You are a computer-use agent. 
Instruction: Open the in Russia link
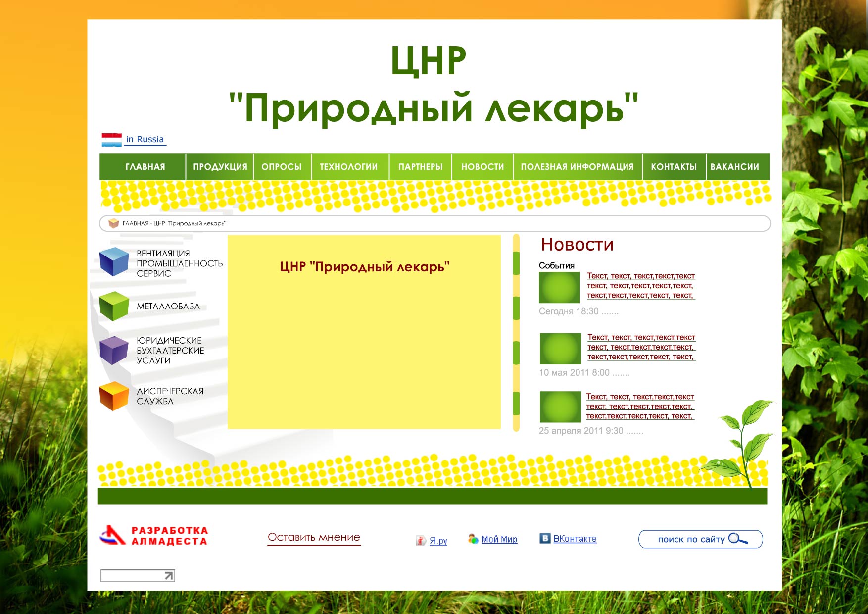(144, 139)
